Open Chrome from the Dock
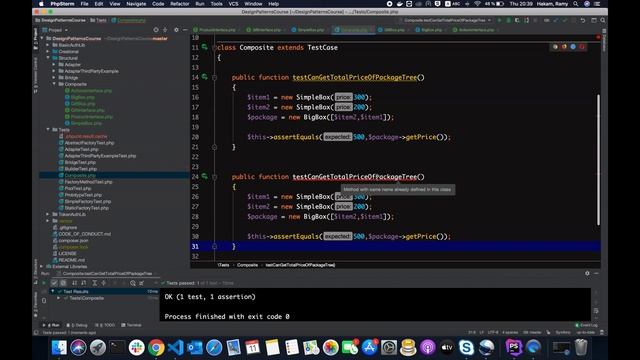Screen dimensions: 640x360 pyautogui.click(x=156, y=348)
